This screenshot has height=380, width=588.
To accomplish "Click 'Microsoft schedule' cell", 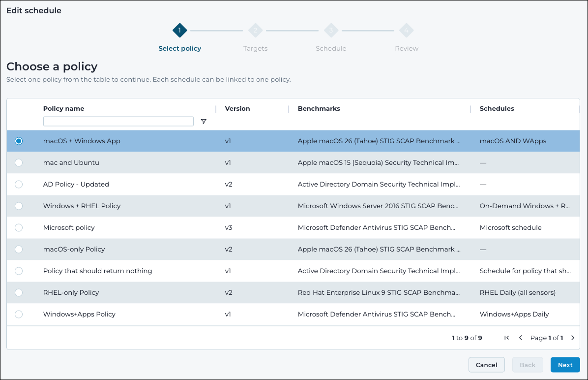I will [510, 227].
